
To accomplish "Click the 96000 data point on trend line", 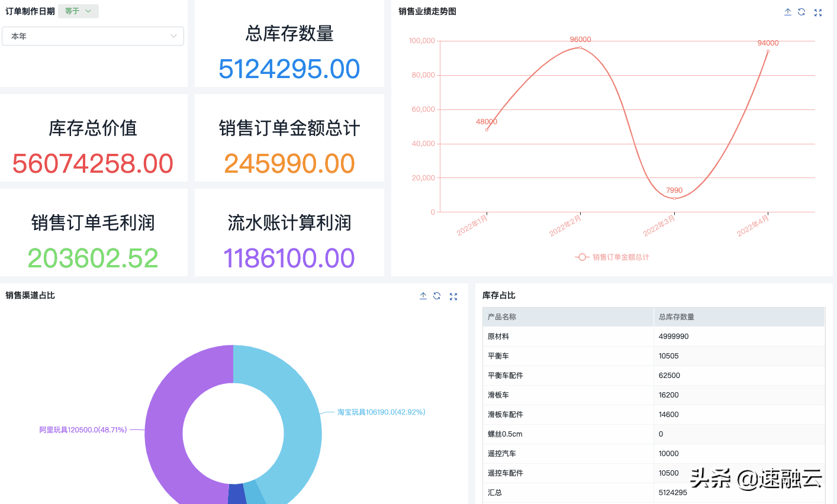I will click(x=580, y=47).
